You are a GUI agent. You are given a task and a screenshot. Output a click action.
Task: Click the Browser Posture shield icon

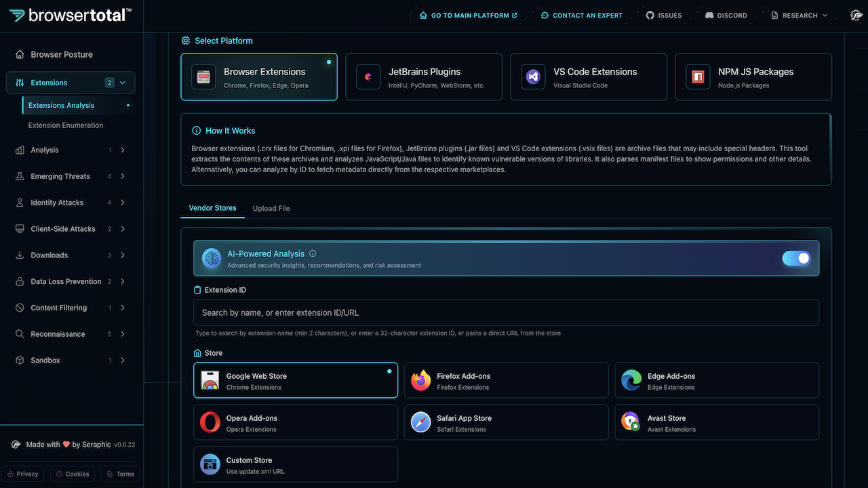(x=19, y=54)
